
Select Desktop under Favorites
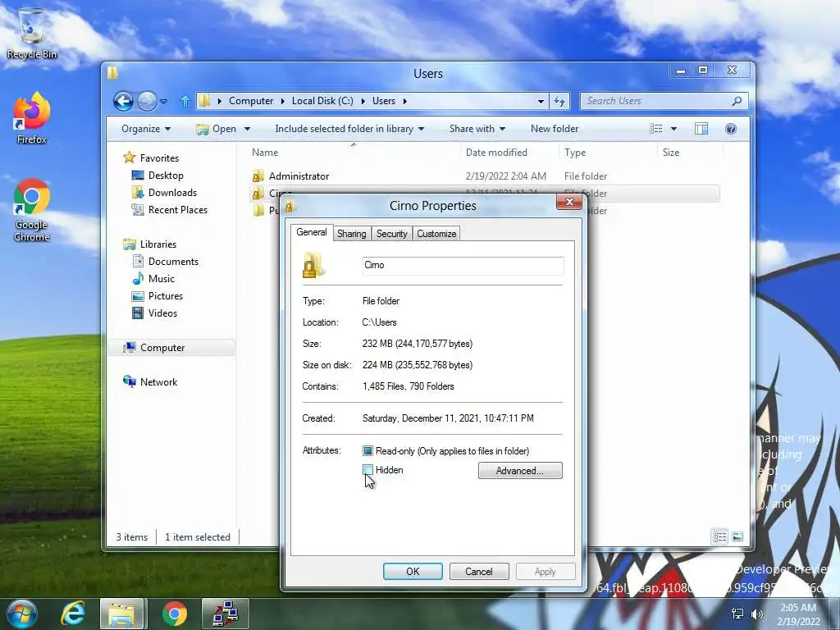click(x=166, y=176)
